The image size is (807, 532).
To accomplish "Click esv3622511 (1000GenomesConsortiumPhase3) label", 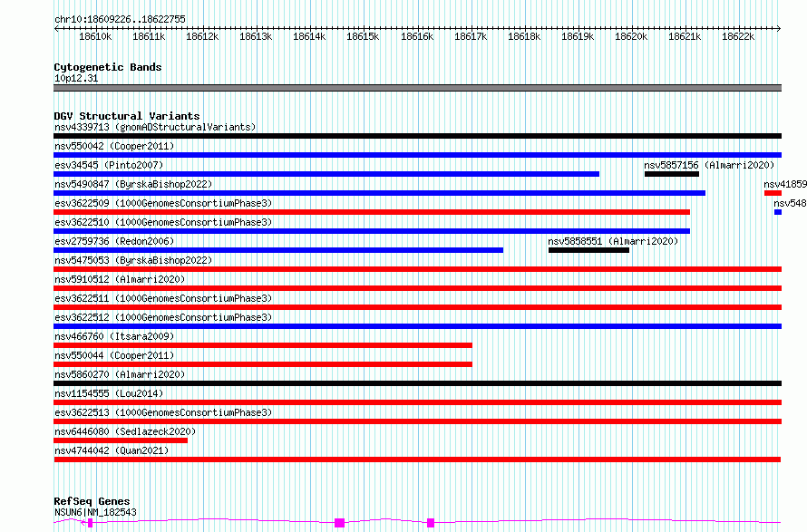I will pyautogui.click(x=163, y=298).
